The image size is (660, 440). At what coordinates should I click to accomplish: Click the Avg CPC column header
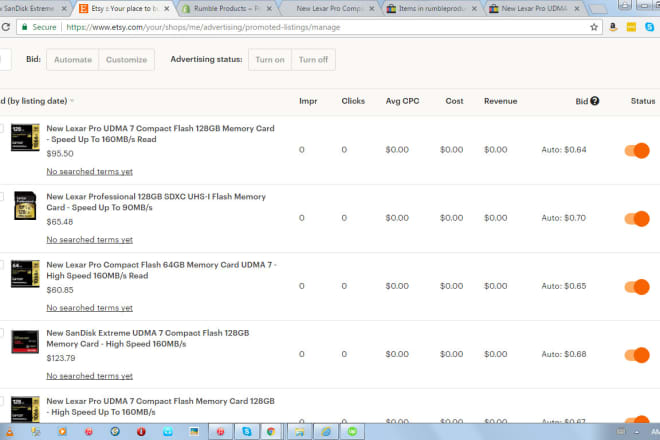(x=402, y=101)
